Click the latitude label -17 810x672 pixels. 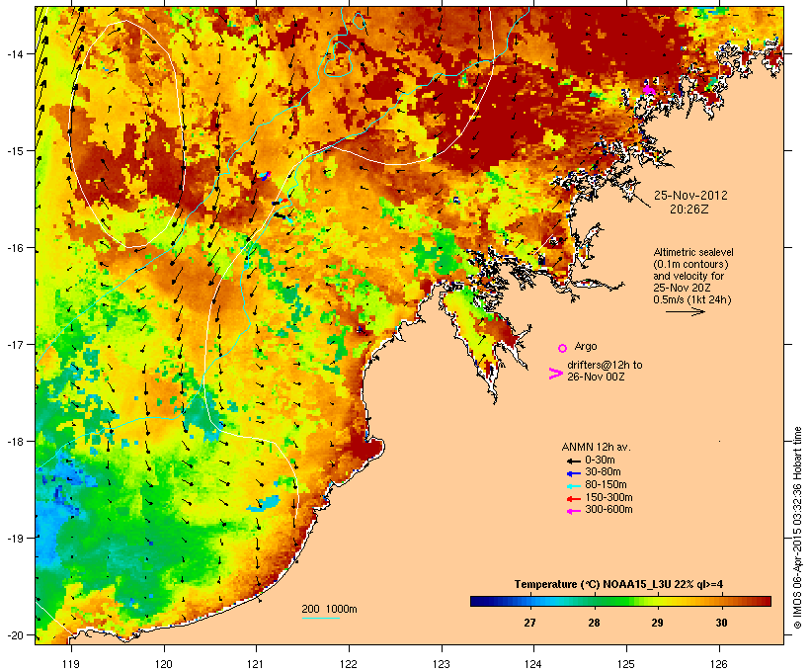click(x=15, y=345)
